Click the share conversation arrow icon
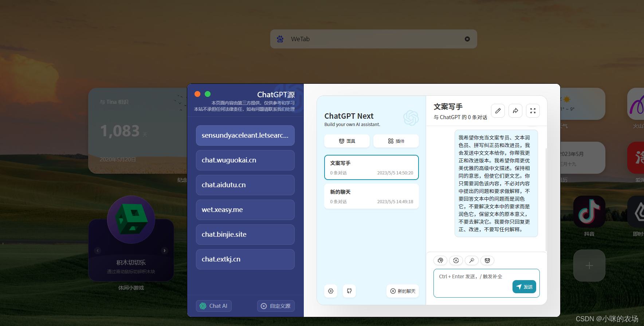 tap(515, 111)
